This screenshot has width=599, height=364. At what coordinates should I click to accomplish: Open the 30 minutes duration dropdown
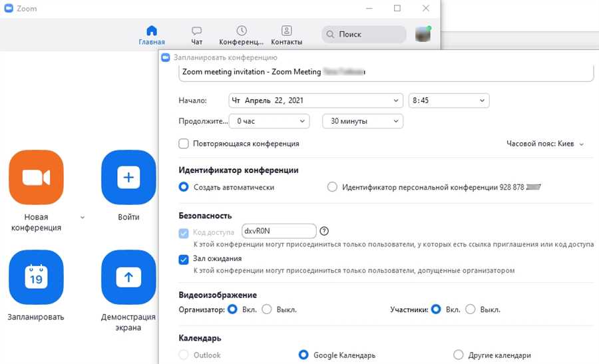point(362,121)
